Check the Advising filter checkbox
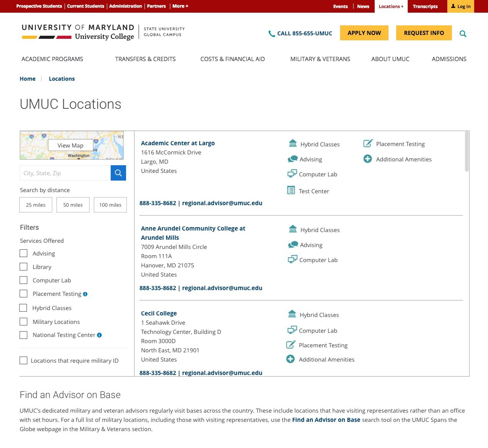 tap(23, 253)
